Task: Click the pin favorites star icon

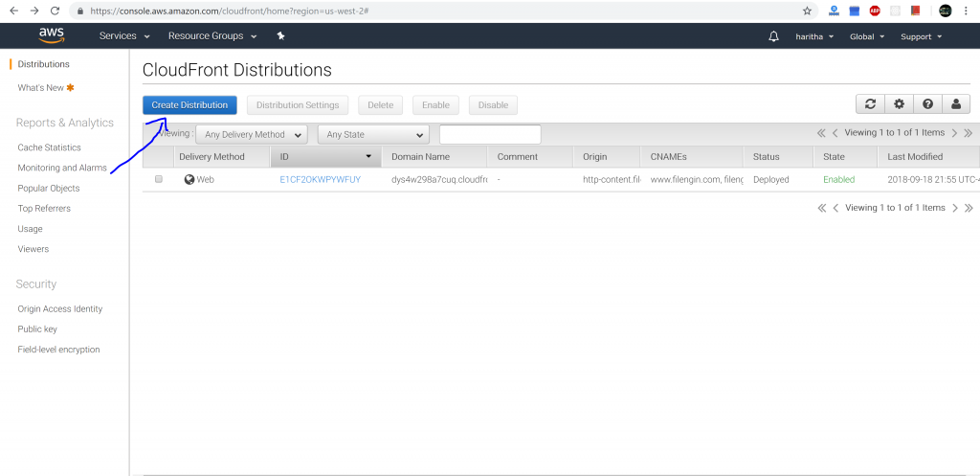Action: [x=281, y=35]
